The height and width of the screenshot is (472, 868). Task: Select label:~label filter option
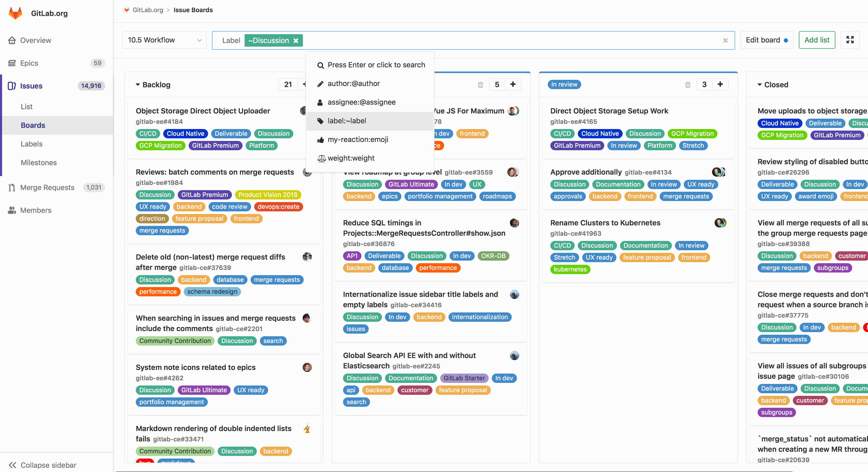click(370, 121)
